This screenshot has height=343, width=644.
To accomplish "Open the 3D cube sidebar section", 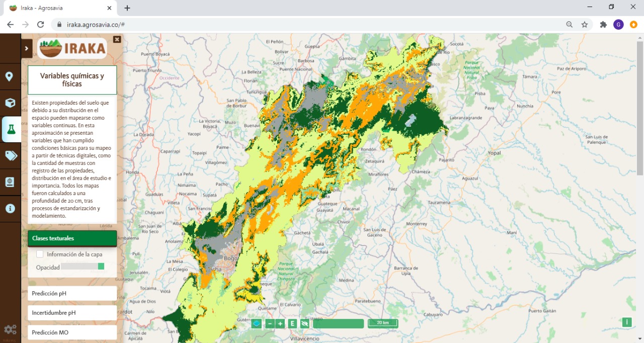I will point(10,103).
